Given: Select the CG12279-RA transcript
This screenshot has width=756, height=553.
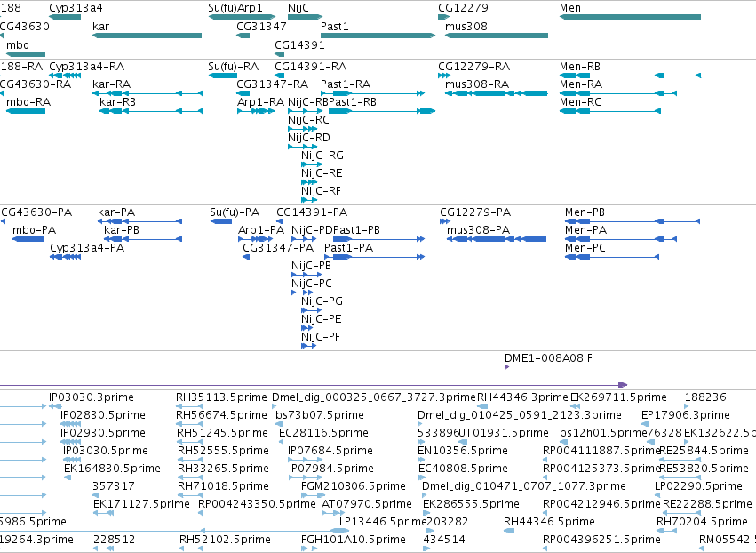Looking at the screenshot, I should pos(443,76).
